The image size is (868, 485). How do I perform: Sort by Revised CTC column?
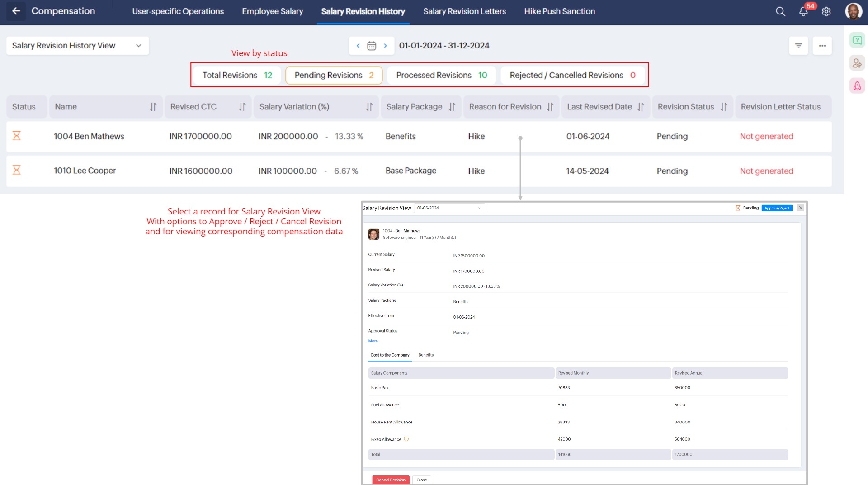point(242,107)
